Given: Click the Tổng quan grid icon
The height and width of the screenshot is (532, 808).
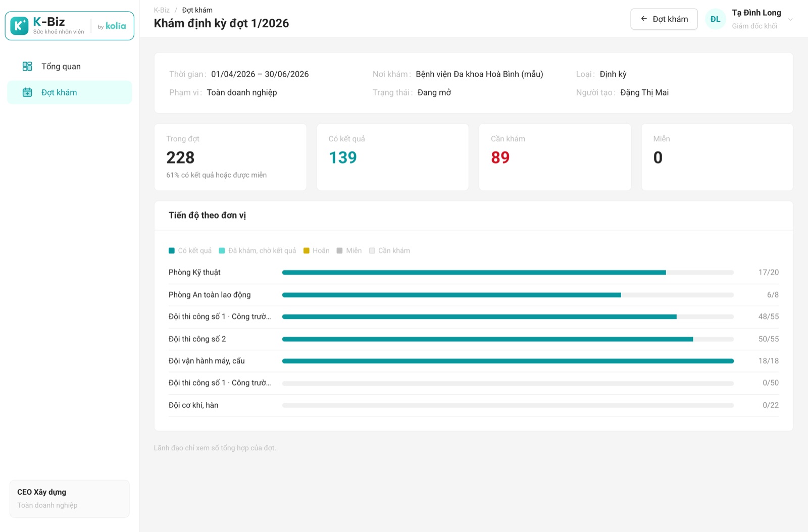Looking at the screenshot, I should [27, 66].
